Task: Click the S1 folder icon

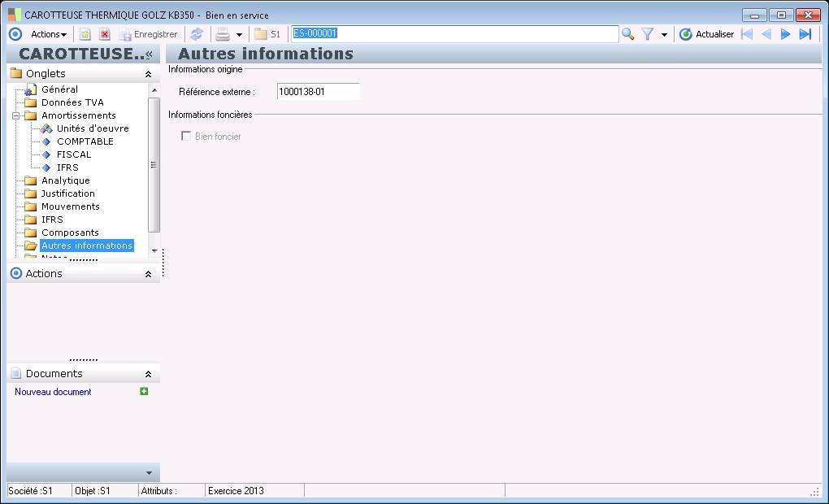Action: coord(267,34)
